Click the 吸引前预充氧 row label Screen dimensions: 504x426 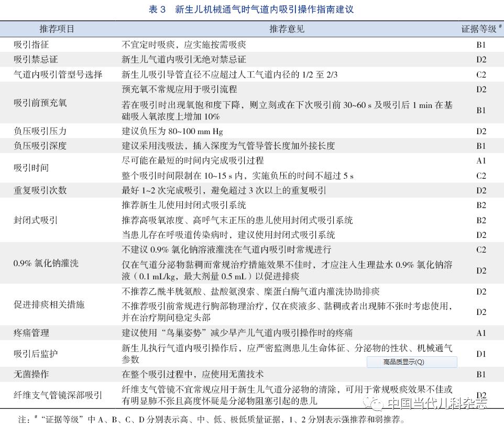pyautogui.click(x=40, y=103)
